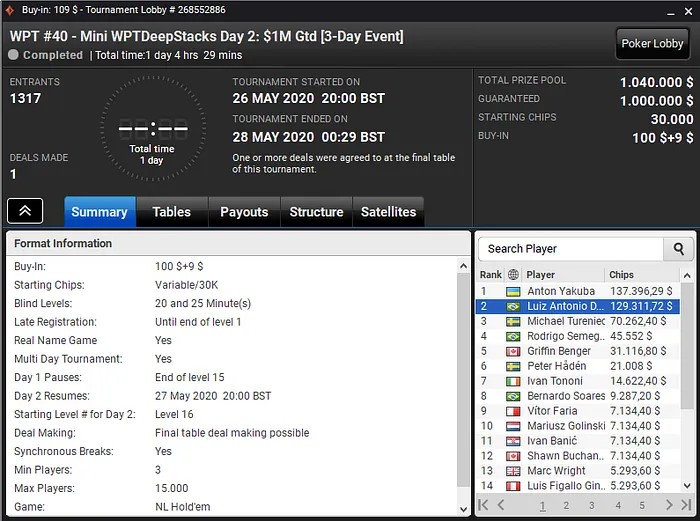700x521 pixels.
Task: Click Marc Wright's UK flag
Action: pos(513,471)
